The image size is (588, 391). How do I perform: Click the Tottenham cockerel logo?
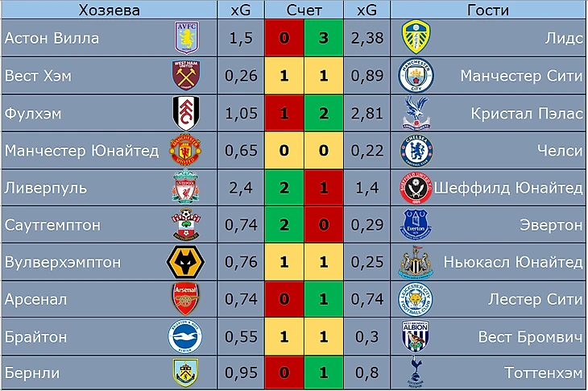pos(416,372)
